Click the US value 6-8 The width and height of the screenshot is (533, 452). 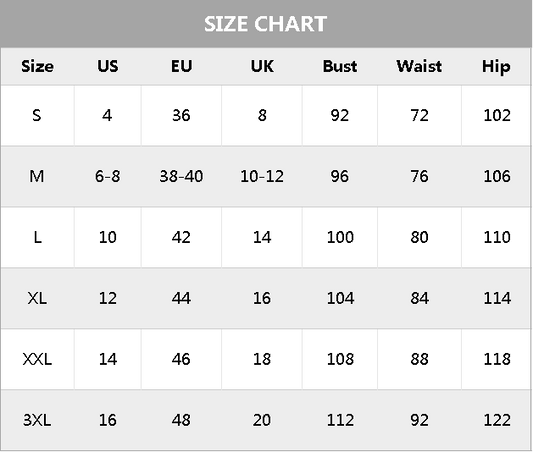pos(107,176)
